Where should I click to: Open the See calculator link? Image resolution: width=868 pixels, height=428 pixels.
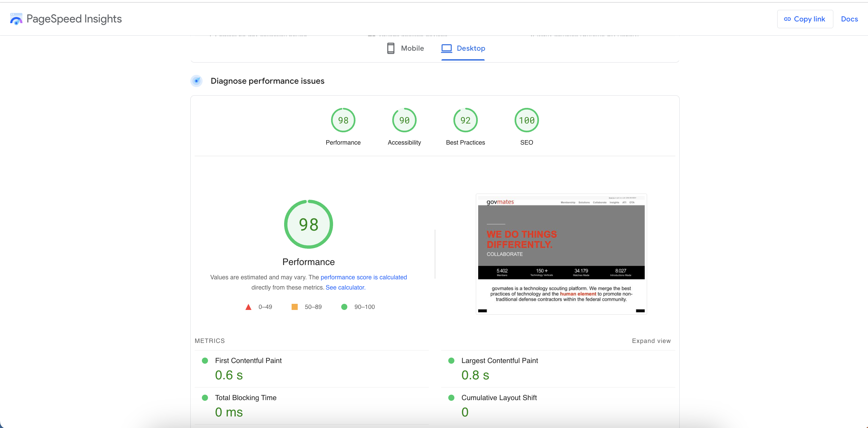tap(345, 287)
